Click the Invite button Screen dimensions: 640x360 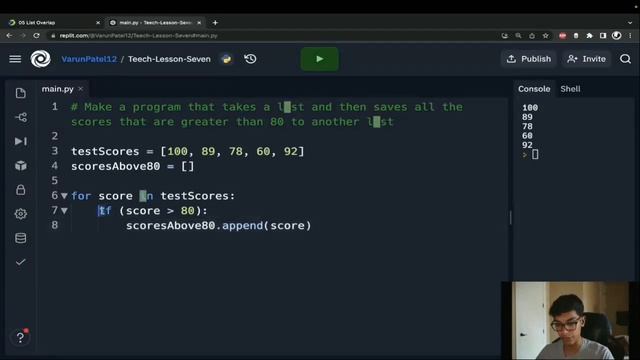587,59
